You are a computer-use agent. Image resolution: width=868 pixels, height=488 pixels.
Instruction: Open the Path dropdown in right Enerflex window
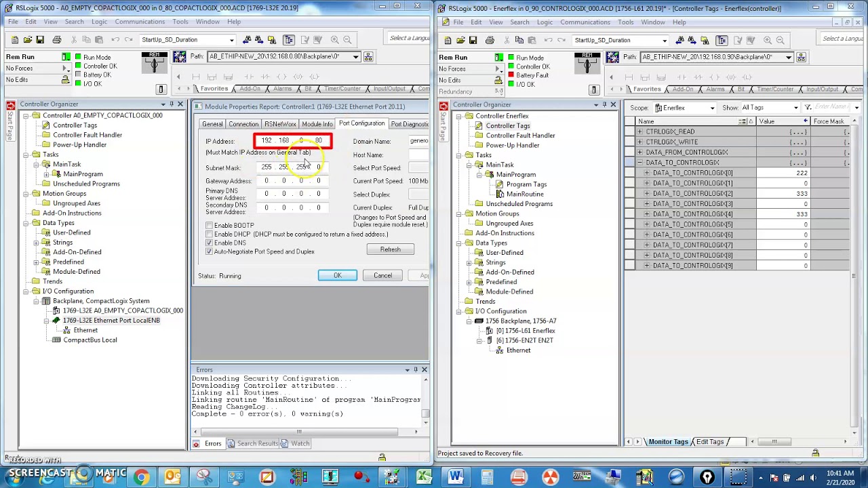(788, 58)
